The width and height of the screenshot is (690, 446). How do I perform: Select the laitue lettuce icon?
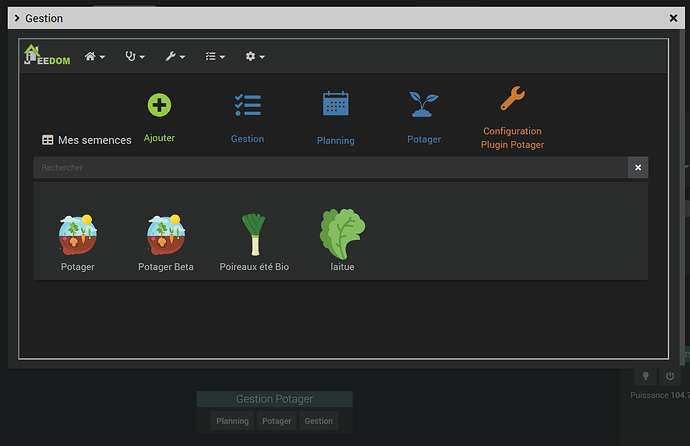click(x=342, y=234)
